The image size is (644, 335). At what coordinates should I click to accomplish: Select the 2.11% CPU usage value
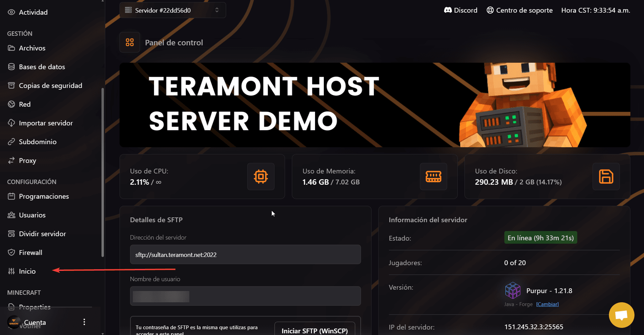point(139,182)
